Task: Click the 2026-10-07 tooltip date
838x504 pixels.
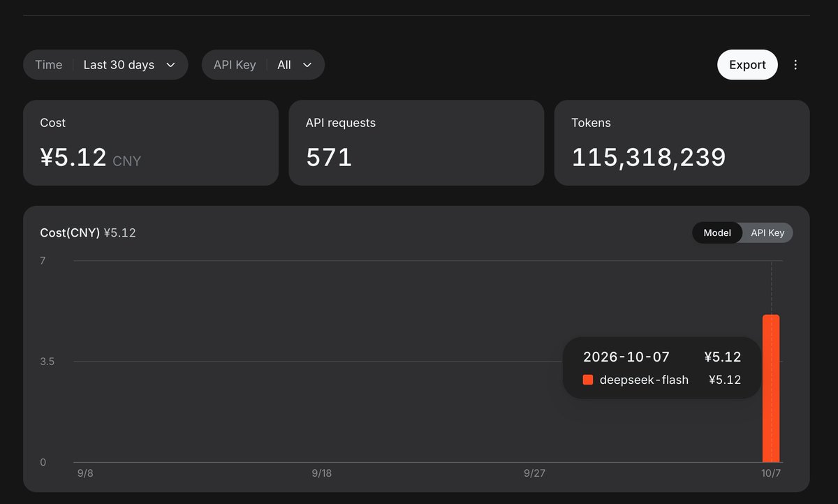Action: [x=626, y=357]
